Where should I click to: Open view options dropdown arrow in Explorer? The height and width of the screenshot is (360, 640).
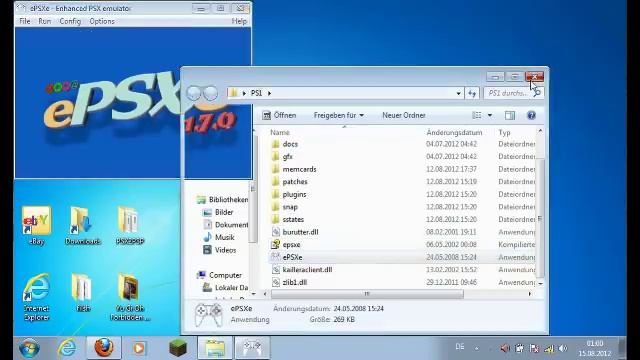pos(490,116)
